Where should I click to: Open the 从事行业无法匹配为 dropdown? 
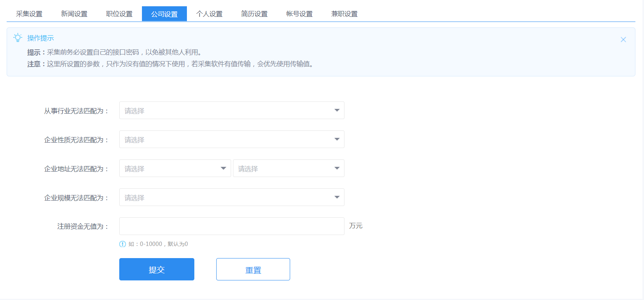click(232, 110)
